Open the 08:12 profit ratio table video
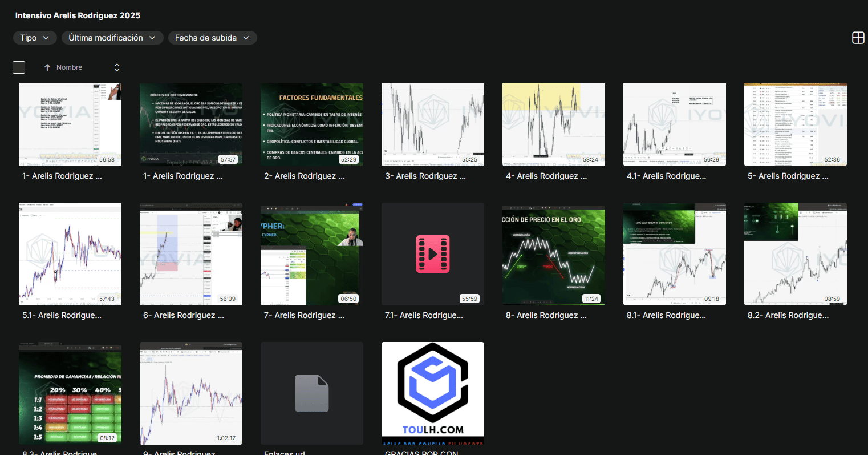868x455 pixels. 70,393
